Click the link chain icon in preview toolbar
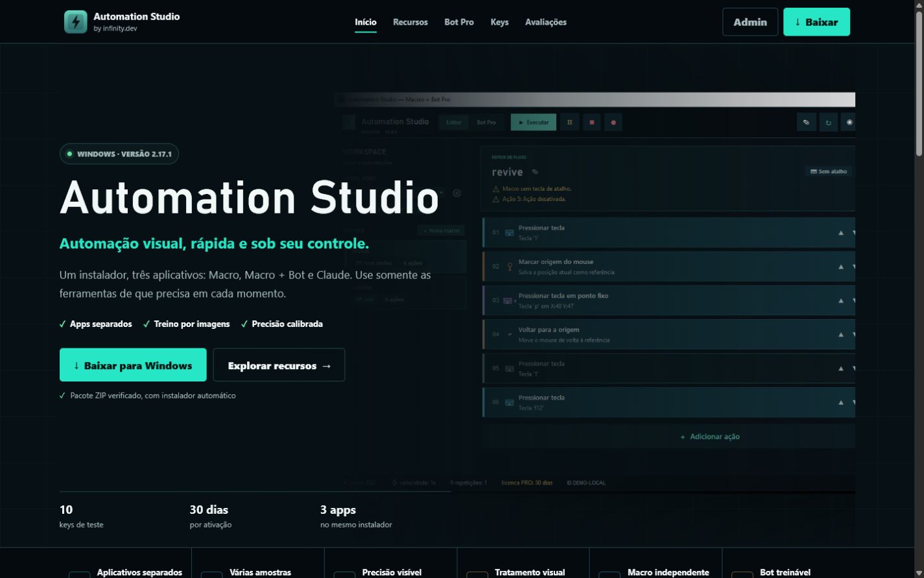 click(x=807, y=122)
